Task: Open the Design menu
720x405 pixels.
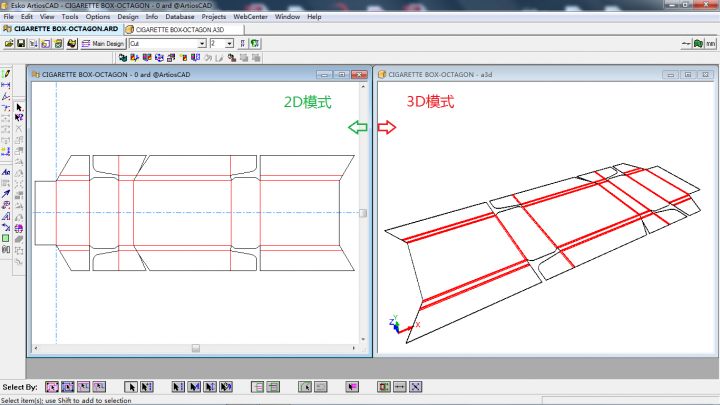Action: pyautogui.click(x=128, y=17)
